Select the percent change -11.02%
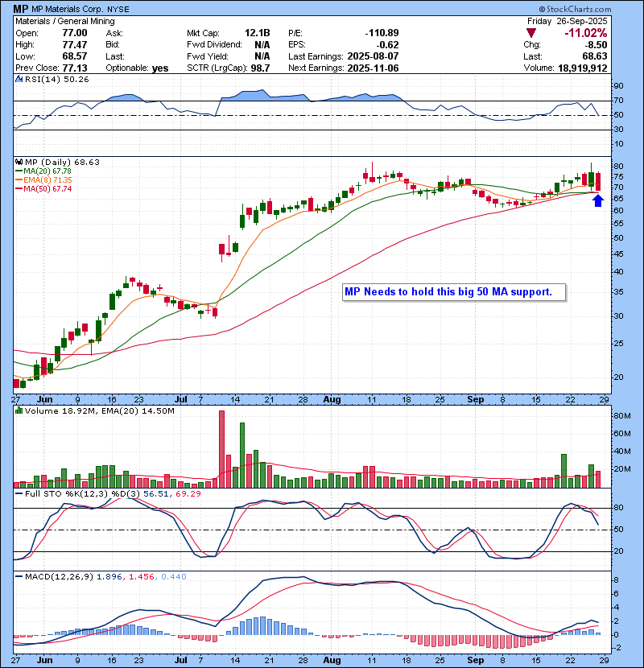Image resolution: width=644 pixels, height=668 pixels. click(585, 33)
